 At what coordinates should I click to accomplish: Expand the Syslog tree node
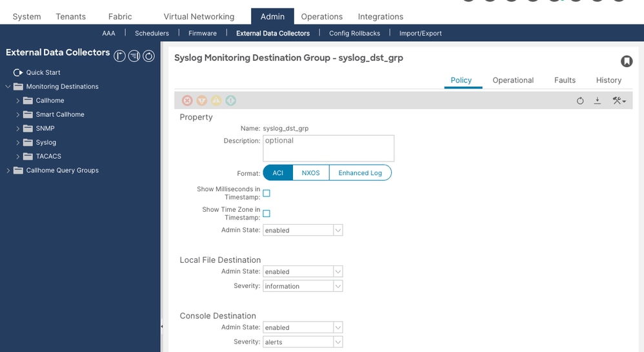coord(17,142)
